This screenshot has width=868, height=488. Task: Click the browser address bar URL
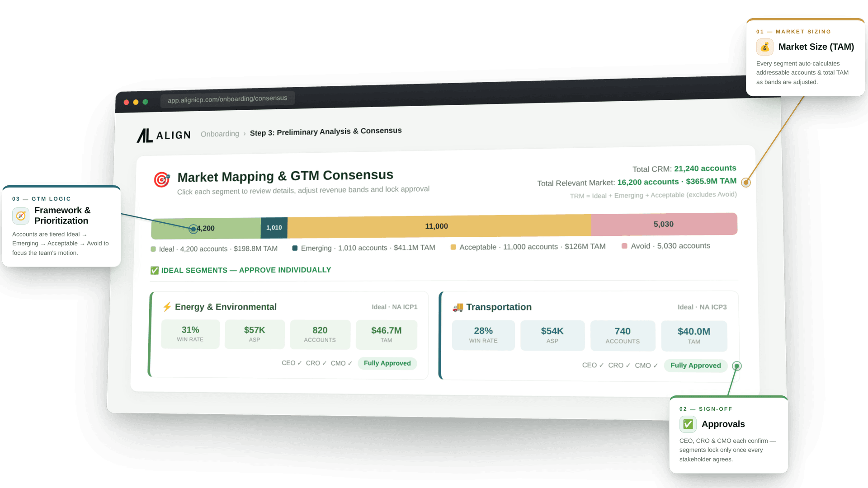pos(227,99)
